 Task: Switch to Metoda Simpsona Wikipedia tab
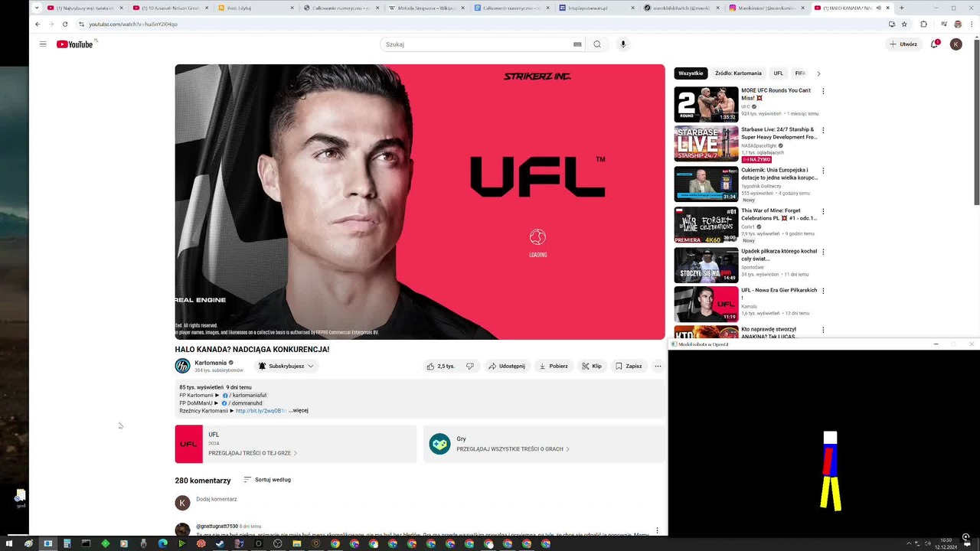click(x=425, y=8)
